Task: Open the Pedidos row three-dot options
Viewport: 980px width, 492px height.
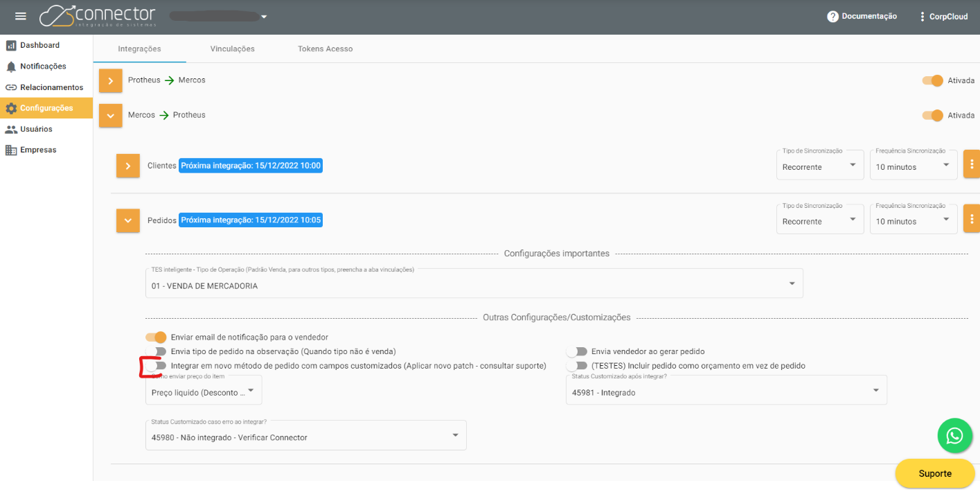Action: (x=972, y=219)
